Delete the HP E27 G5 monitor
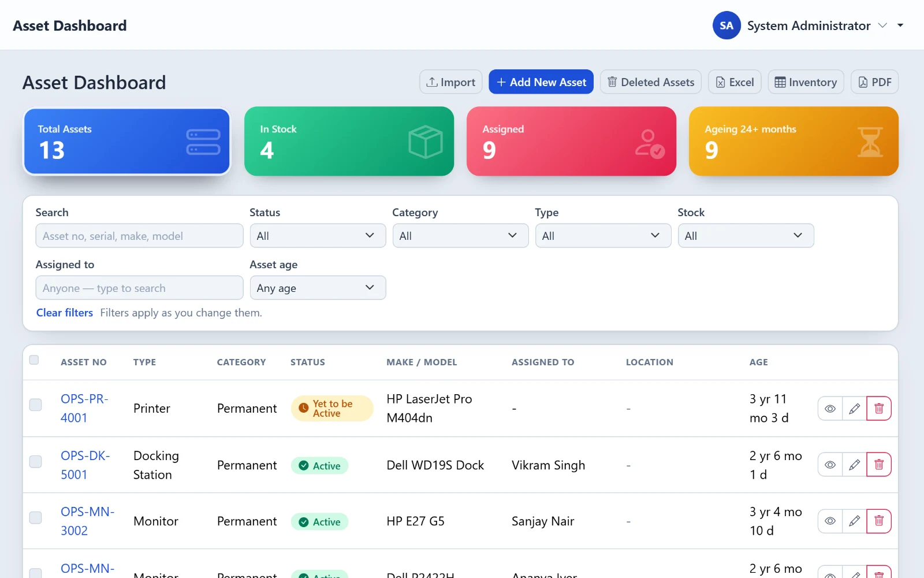 [879, 521]
